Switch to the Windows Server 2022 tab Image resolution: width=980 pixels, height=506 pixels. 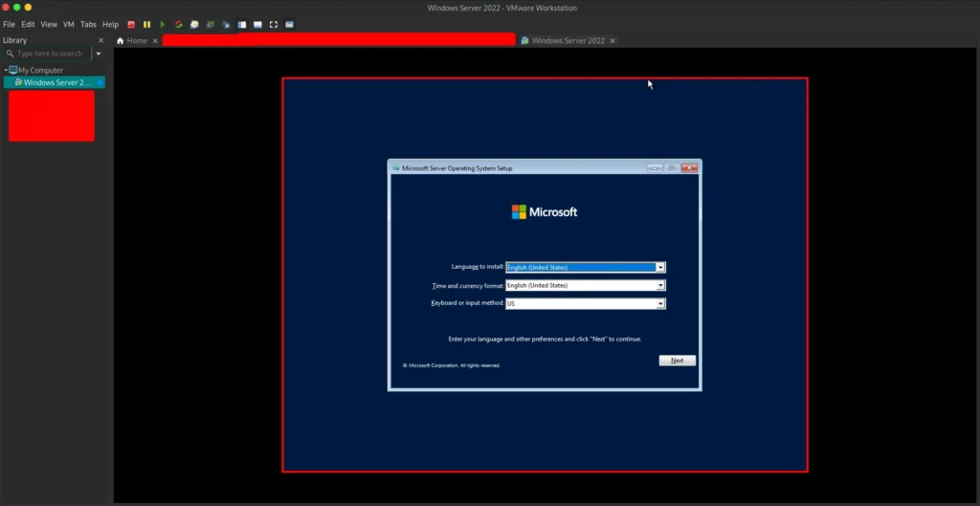(568, 40)
